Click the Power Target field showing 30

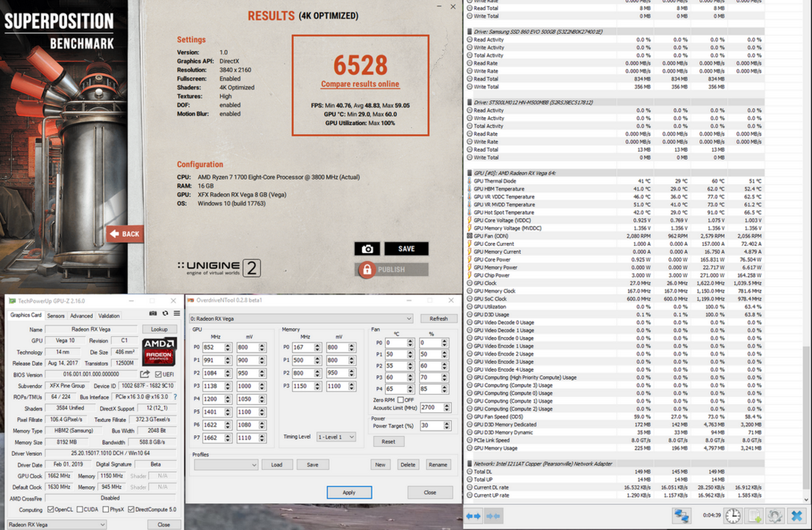click(x=431, y=425)
